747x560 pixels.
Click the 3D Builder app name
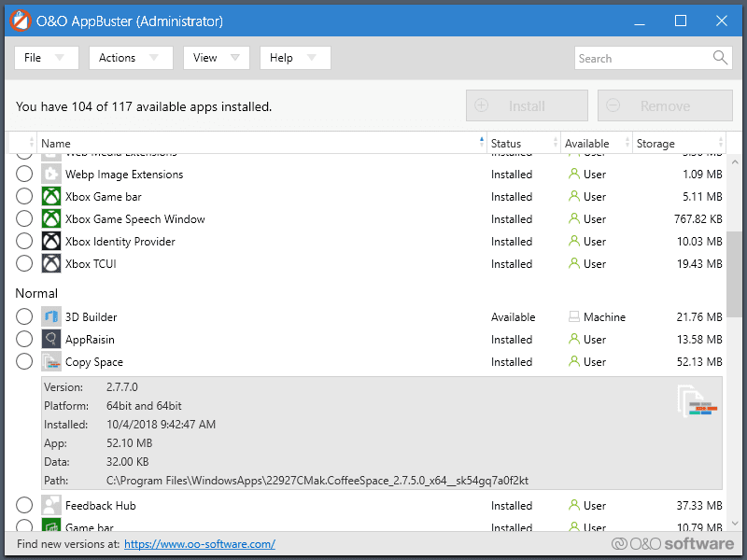(91, 317)
